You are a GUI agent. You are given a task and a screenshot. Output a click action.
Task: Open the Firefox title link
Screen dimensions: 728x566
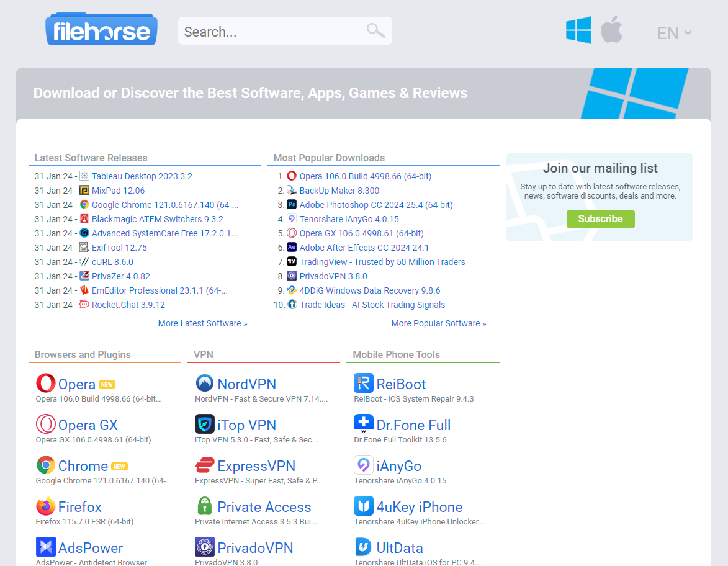pyautogui.click(x=80, y=506)
